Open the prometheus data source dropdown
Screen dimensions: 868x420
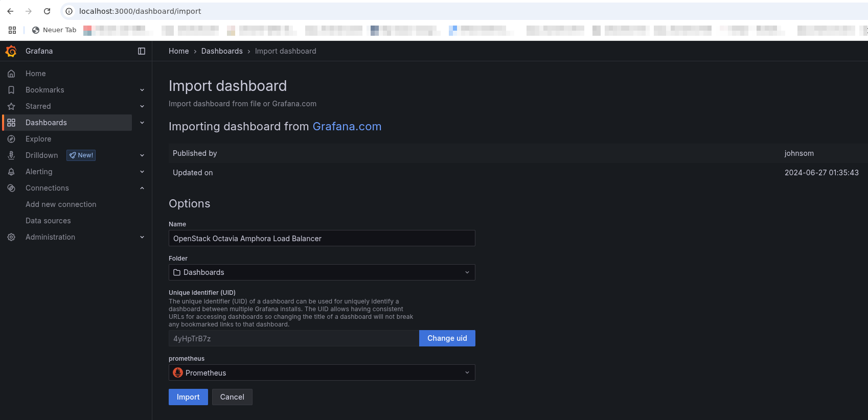click(322, 372)
